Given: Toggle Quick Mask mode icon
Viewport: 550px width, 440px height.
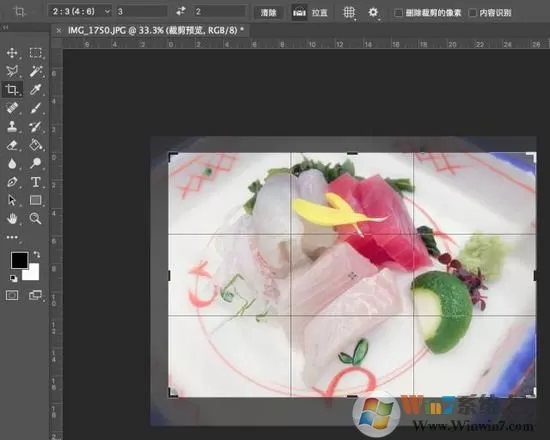Looking at the screenshot, I should click(12, 295).
